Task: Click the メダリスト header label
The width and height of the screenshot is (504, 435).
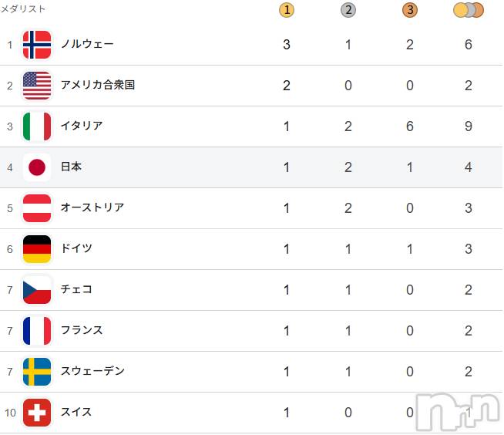Action: pos(23,9)
